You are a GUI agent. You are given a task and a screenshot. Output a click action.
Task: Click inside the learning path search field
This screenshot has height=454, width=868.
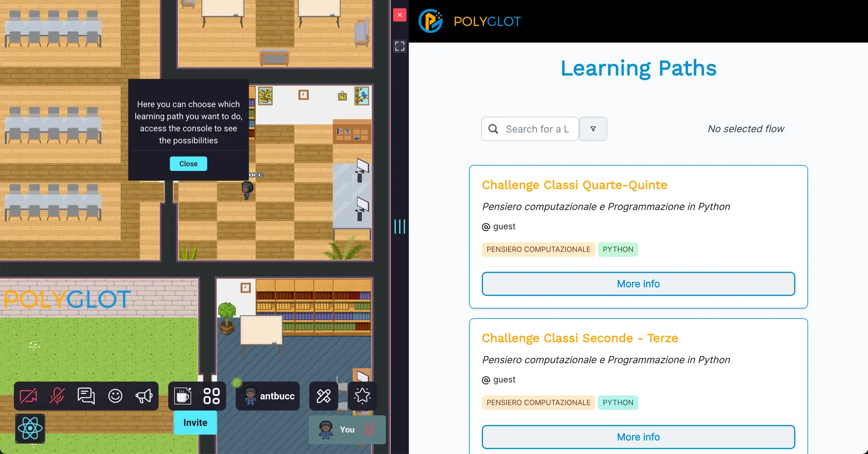coord(538,129)
